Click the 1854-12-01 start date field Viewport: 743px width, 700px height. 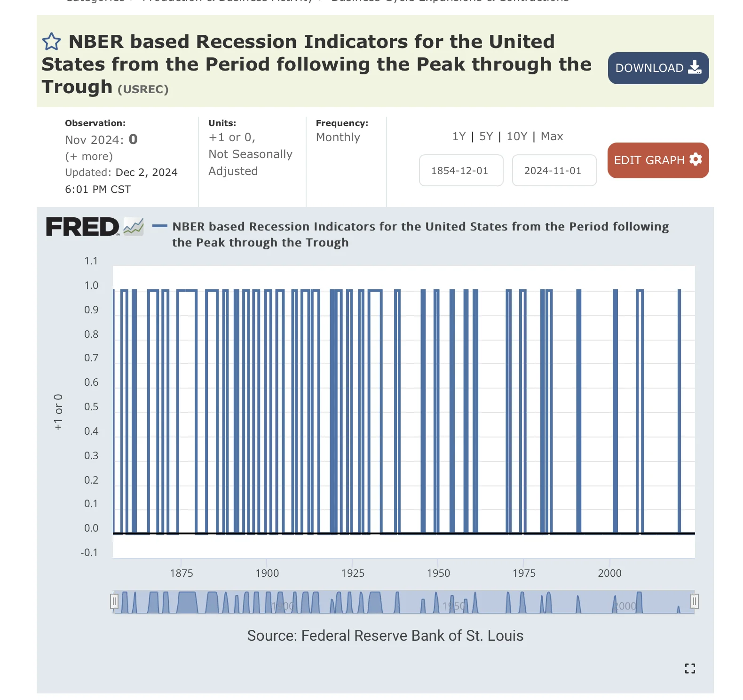tap(460, 171)
